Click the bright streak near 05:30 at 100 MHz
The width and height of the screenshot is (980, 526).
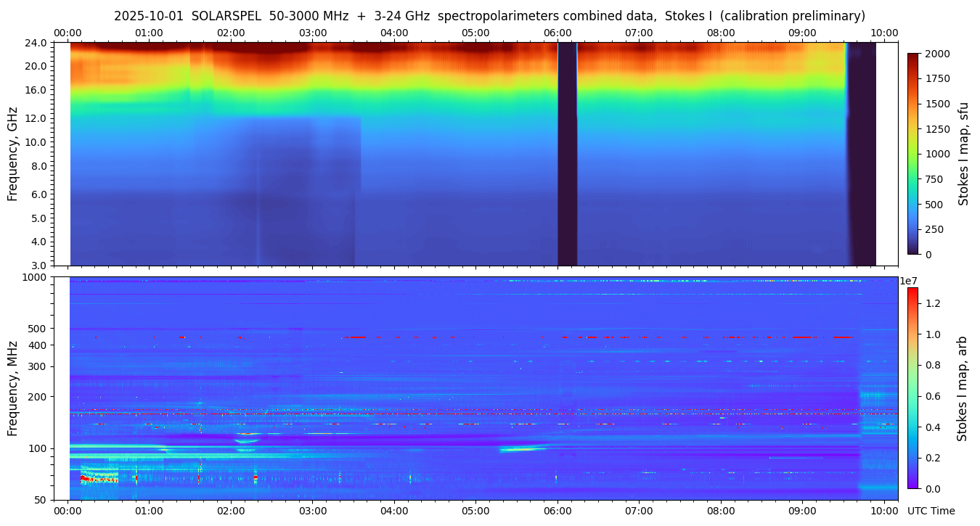524,449
